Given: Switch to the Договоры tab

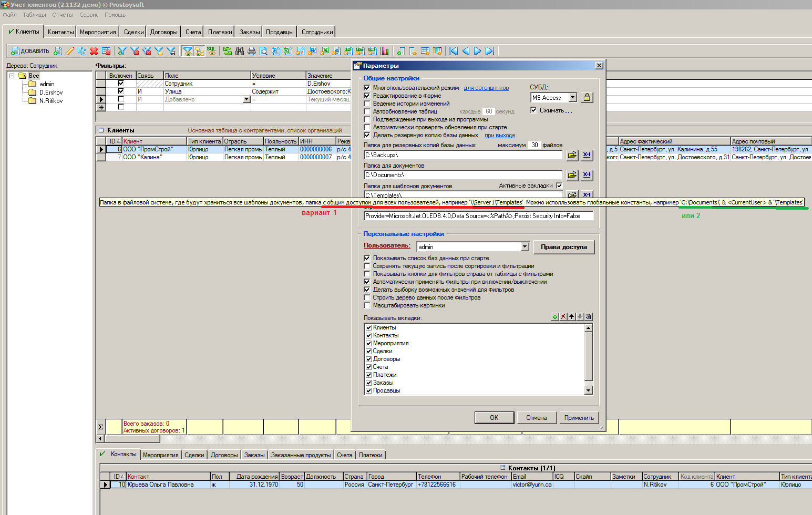Looking at the screenshot, I should [163, 32].
